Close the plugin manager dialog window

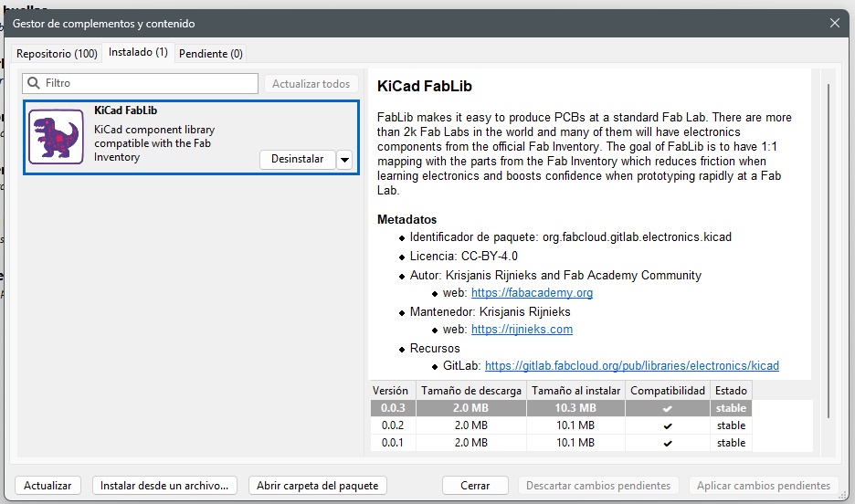(834, 24)
